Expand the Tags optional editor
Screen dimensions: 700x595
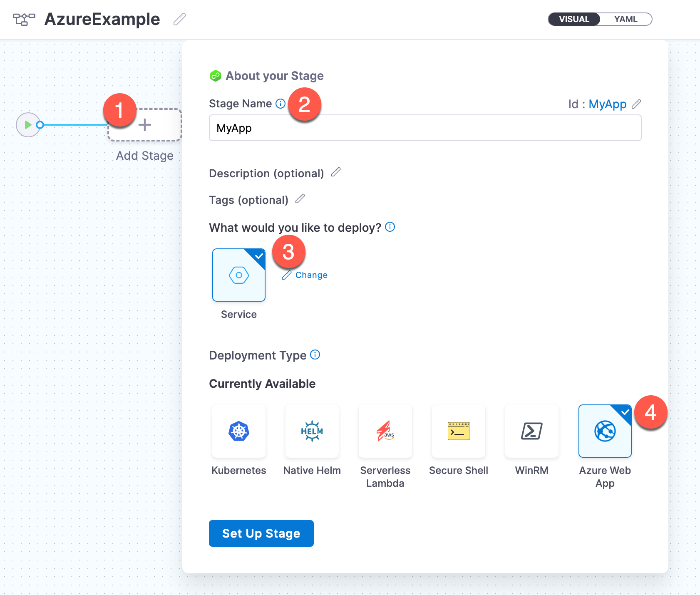[300, 199]
